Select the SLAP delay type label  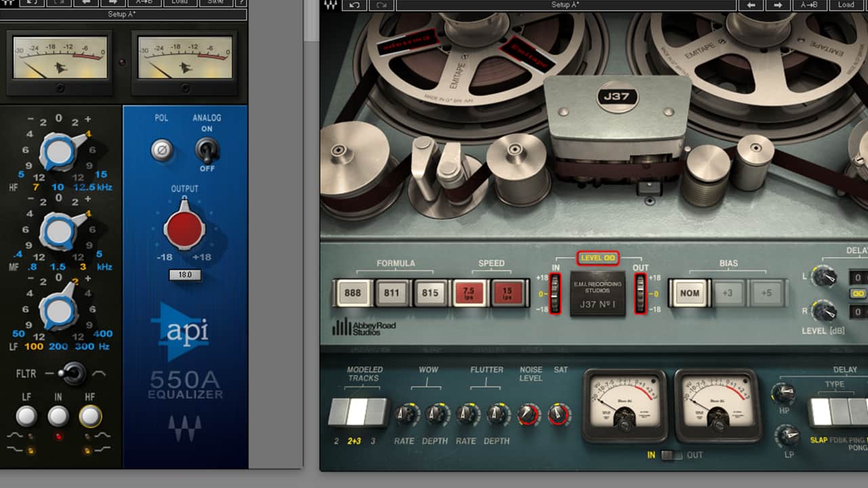(818, 440)
